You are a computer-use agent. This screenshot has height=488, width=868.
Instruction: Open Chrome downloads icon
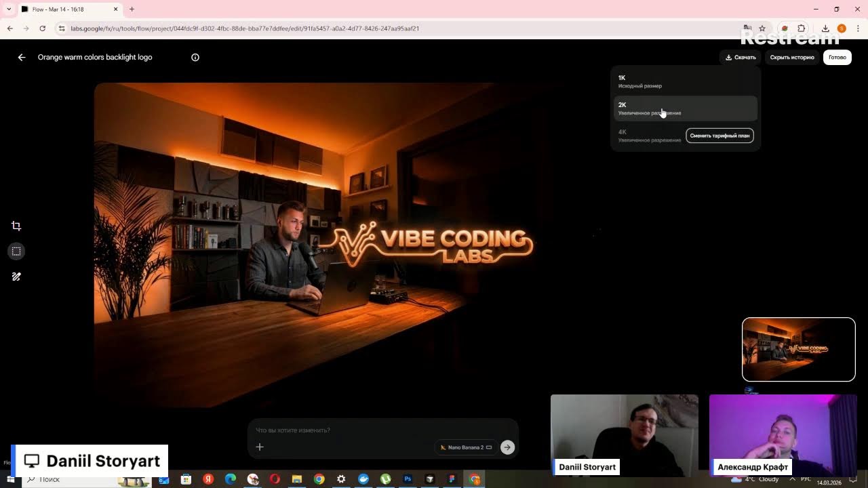click(x=825, y=28)
